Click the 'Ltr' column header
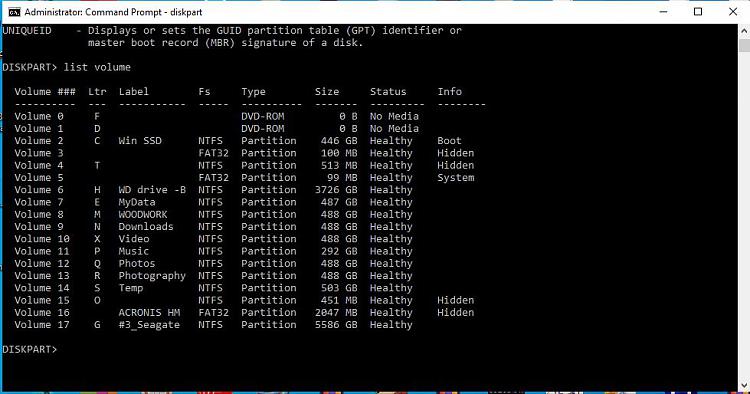 [97, 92]
